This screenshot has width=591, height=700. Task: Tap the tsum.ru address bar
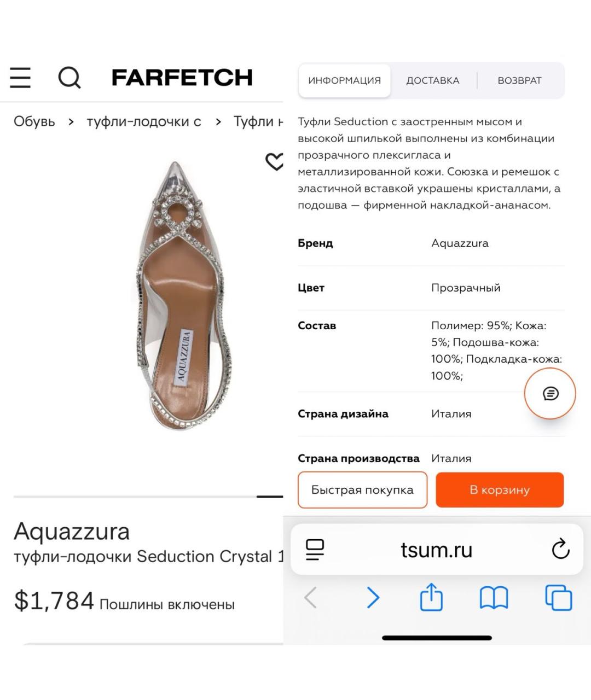(x=437, y=550)
